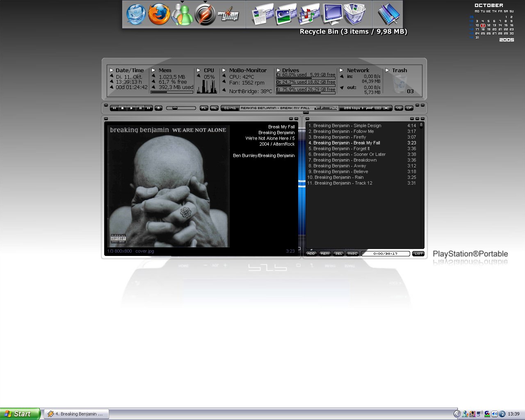Open the My Documents folder dock icon
Screen dimensions: 525x420
tap(262, 14)
